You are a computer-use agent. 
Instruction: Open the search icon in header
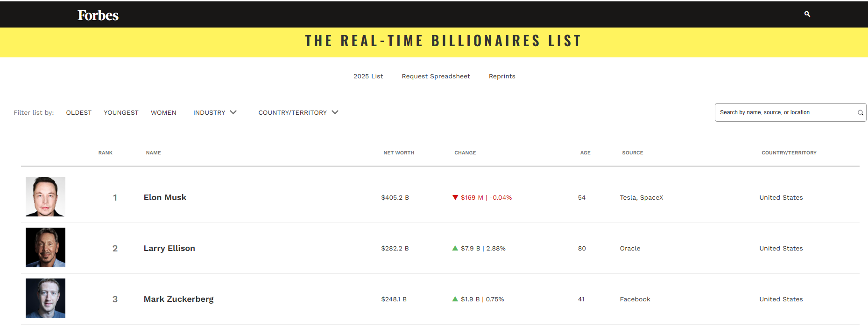(x=807, y=14)
